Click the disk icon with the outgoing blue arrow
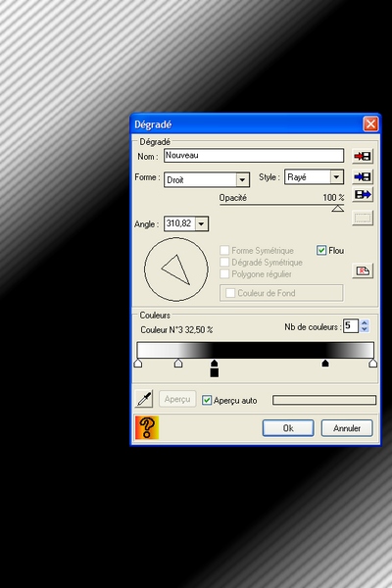Viewport: 392px width, 588px height. 363,194
